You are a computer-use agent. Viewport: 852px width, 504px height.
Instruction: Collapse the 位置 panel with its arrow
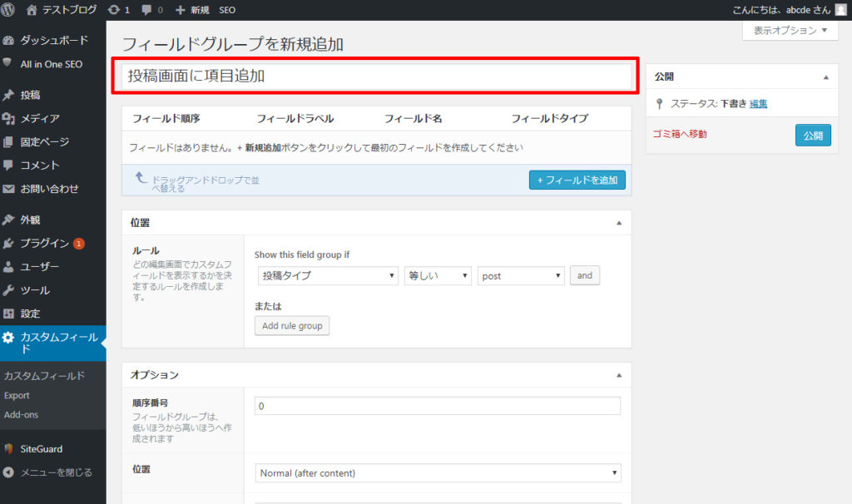pyautogui.click(x=618, y=223)
